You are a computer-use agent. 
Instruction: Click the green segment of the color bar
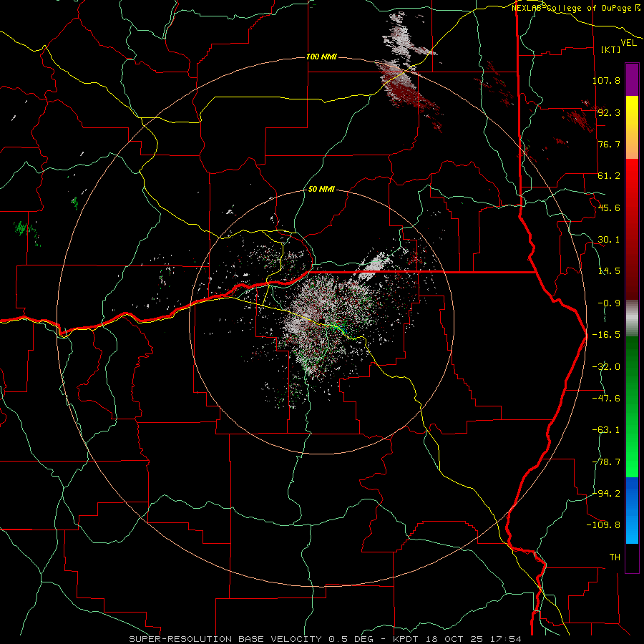[632, 406]
